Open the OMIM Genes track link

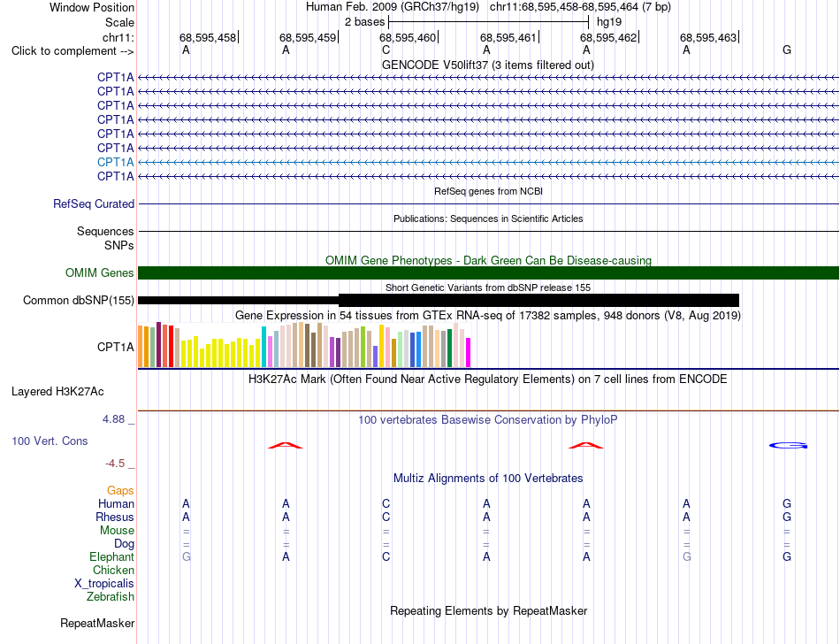tap(100, 273)
